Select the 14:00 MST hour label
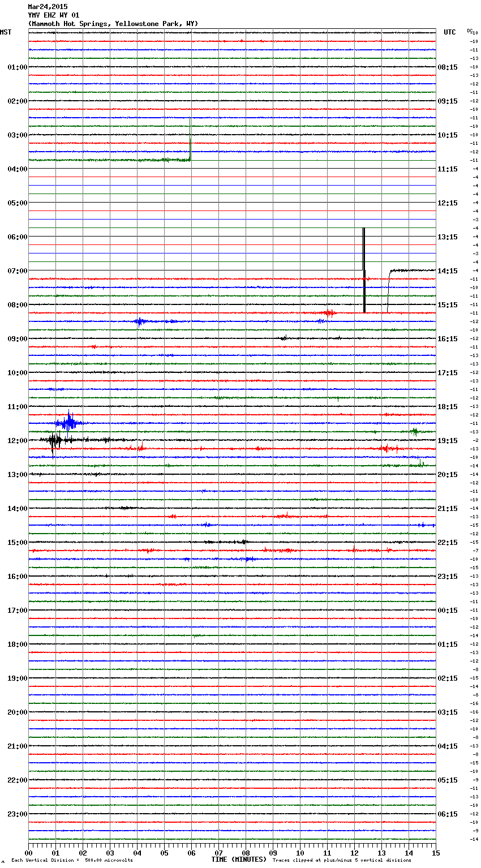The width and height of the screenshot is (481, 868). coord(18,509)
